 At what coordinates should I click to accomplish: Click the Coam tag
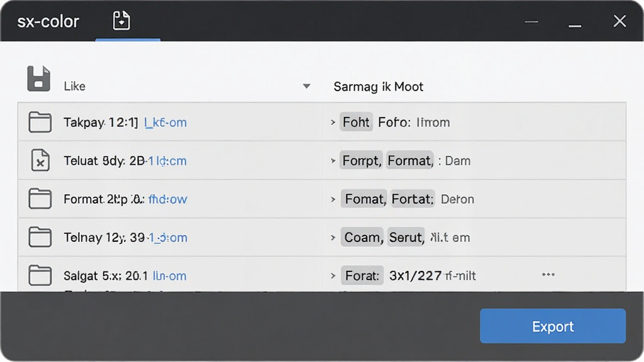pos(362,237)
